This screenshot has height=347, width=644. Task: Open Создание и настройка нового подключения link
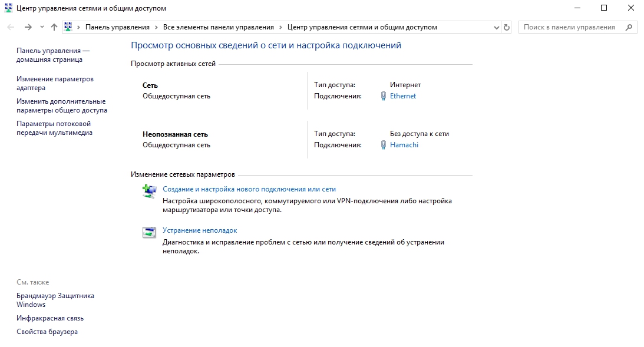click(x=249, y=189)
